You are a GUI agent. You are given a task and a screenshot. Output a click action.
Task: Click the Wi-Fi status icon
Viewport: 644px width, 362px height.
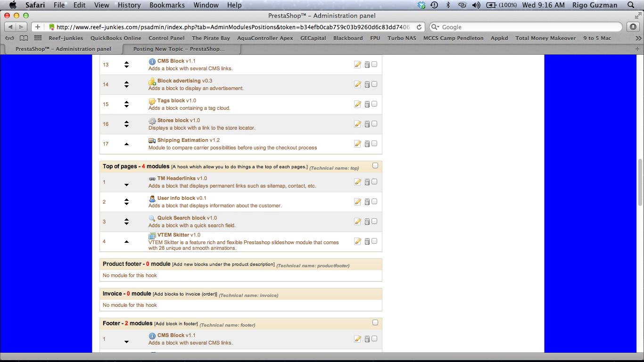(x=462, y=5)
